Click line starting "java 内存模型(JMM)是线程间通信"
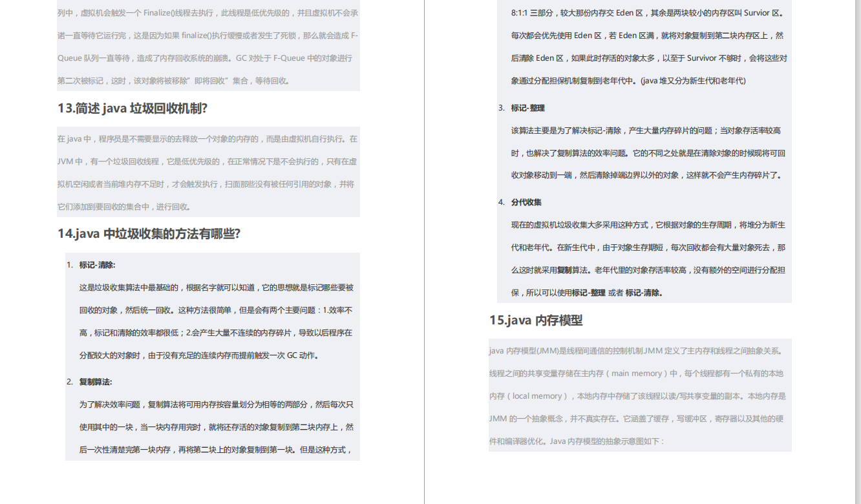 637,351
